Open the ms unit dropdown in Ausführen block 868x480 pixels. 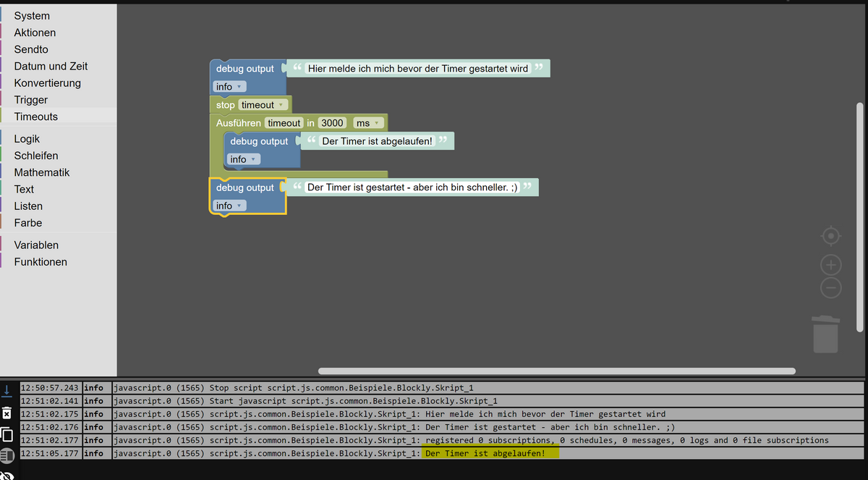point(368,122)
